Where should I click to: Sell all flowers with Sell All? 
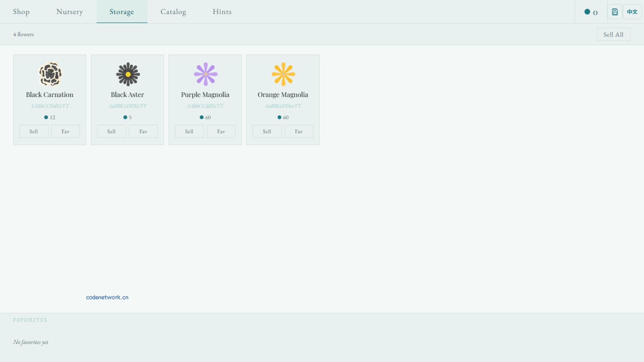pyautogui.click(x=613, y=35)
